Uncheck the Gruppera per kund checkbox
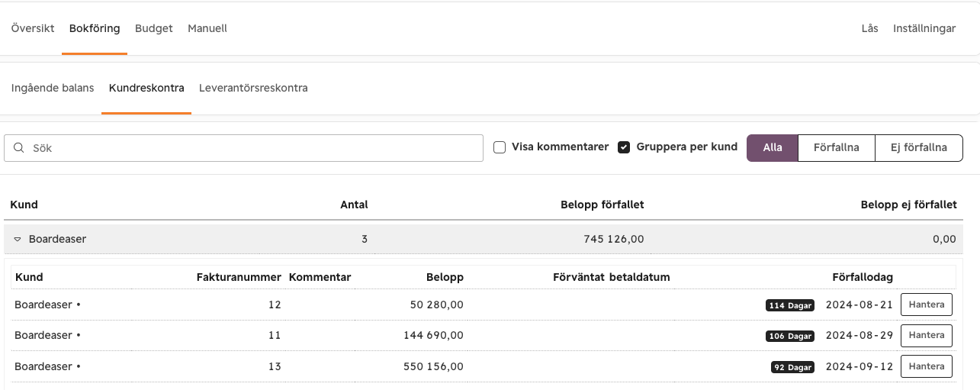Image resolution: width=980 pixels, height=390 pixels. point(624,147)
